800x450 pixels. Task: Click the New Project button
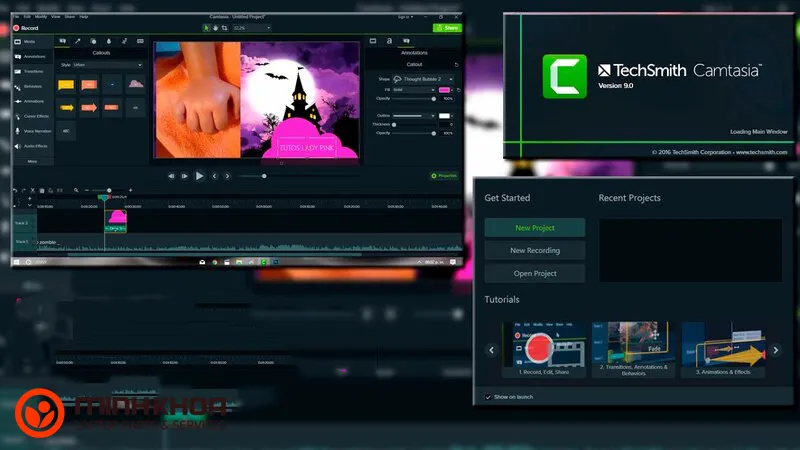click(x=535, y=228)
